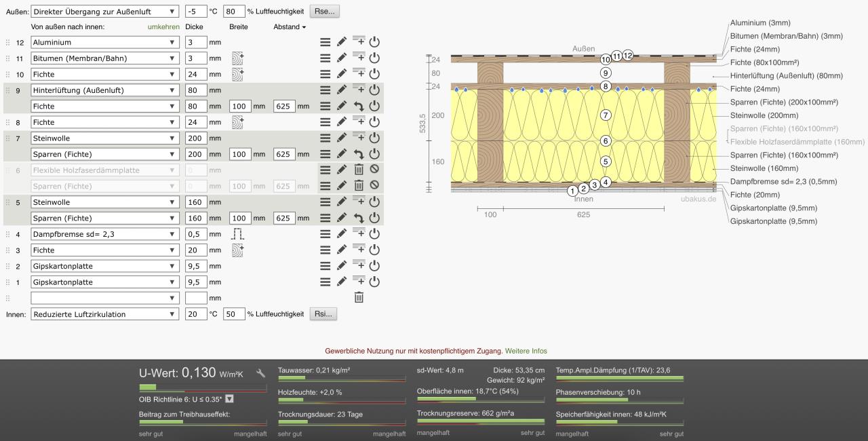868x441 pixels.
Task: Open the Außen dropdown 'Direkter Übergang zur Außenluft'
Action: pyautogui.click(x=105, y=12)
